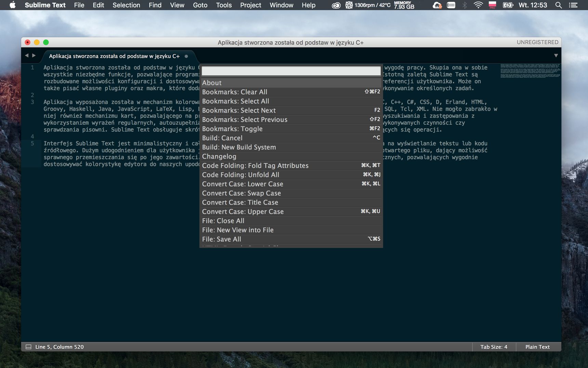Open the Window menu
This screenshot has width=588, height=368.
pos(281,5)
